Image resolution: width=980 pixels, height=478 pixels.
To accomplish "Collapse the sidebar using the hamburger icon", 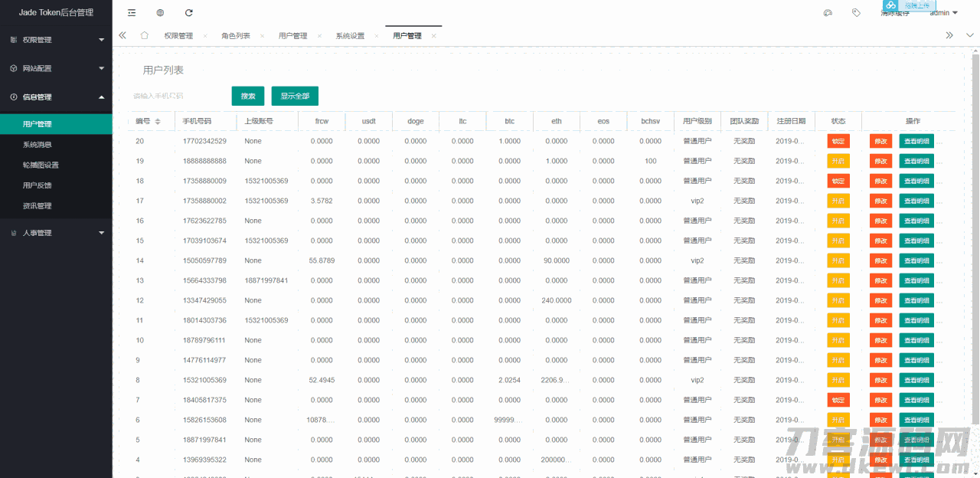I will pyautogui.click(x=133, y=12).
